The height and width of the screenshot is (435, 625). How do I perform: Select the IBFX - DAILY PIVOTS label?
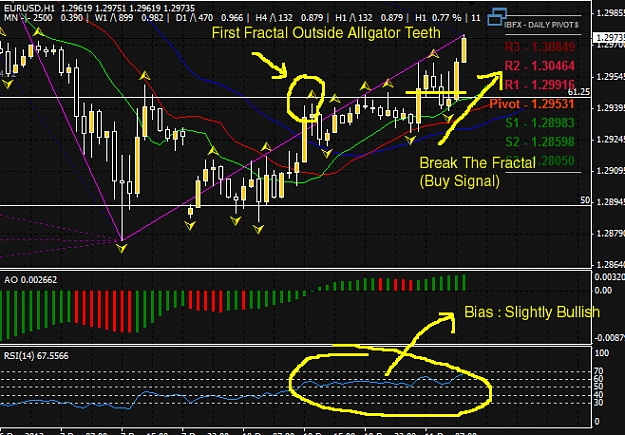point(541,25)
